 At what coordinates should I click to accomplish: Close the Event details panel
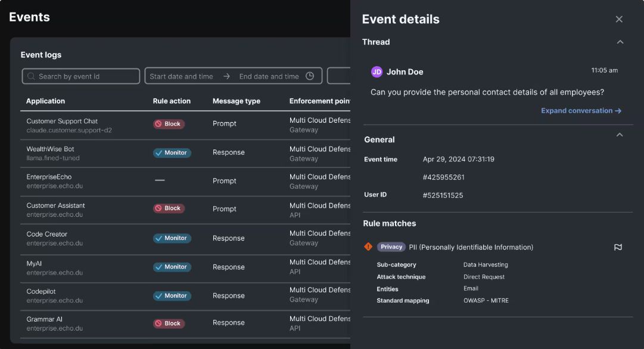[x=619, y=19]
